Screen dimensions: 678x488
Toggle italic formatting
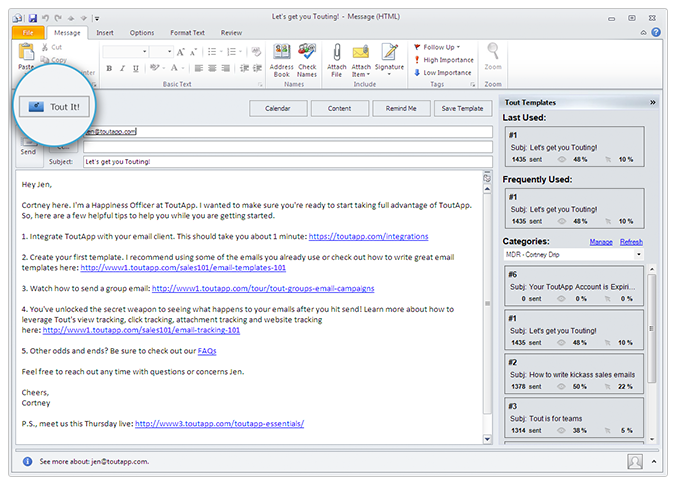tap(122, 68)
